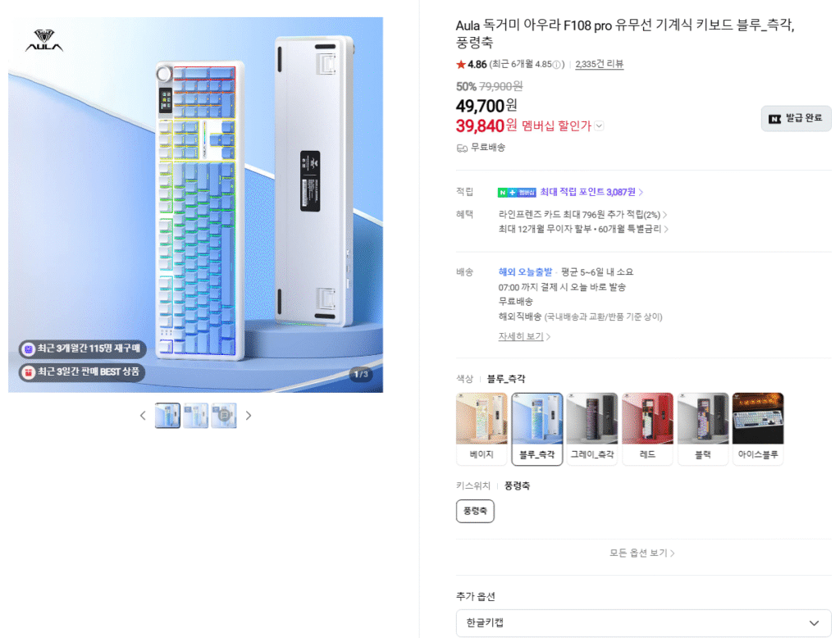Click the 최대 적립 포인트 3,087원 link
The height and width of the screenshot is (638, 840).
(x=591, y=190)
